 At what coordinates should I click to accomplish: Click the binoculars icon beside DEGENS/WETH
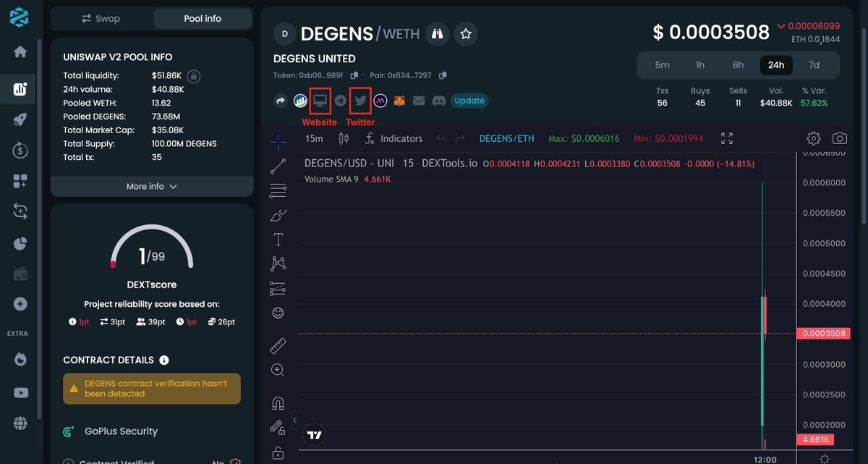[x=437, y=33]
